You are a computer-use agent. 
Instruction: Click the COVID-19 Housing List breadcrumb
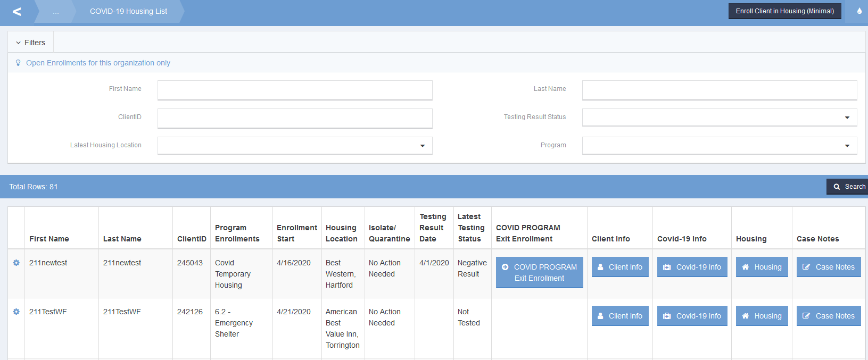coord(128,11)
